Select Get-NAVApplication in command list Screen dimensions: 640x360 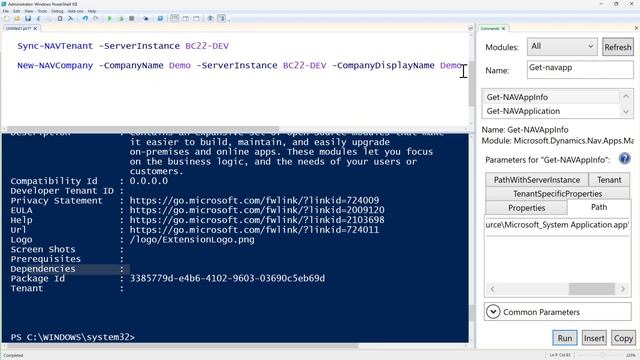[x=551, y=111]
